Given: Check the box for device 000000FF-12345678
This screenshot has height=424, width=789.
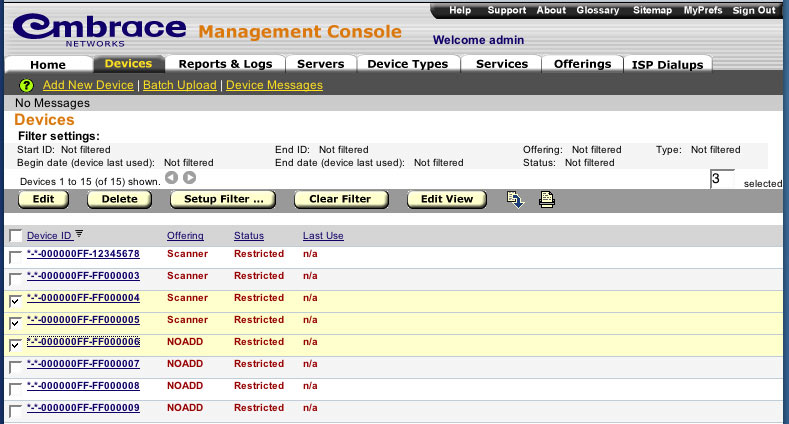Looking at the screenshot, I should click(x=16, y=257).
